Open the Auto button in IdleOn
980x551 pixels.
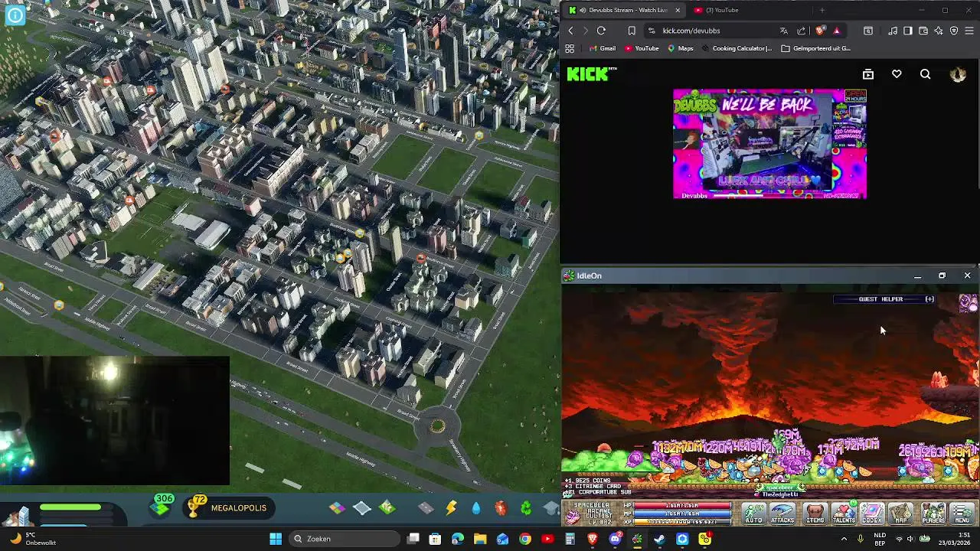coord(754,514)
